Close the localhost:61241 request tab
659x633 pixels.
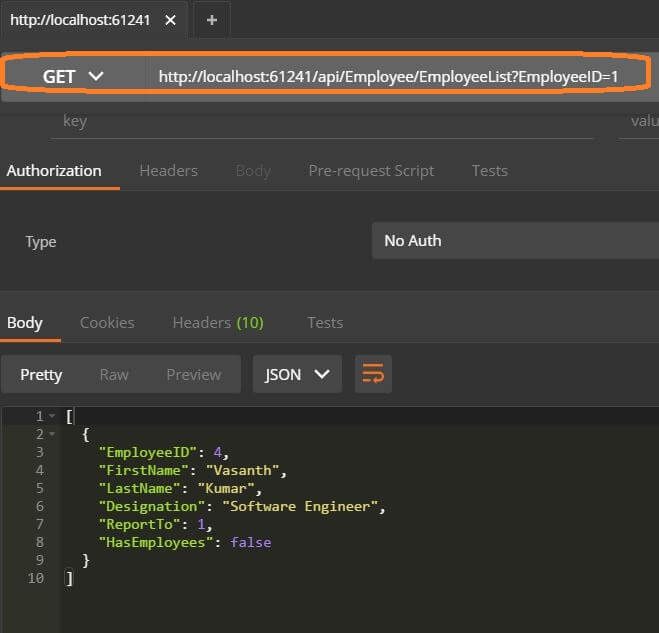pyautogui.click(x=168, y=20)
